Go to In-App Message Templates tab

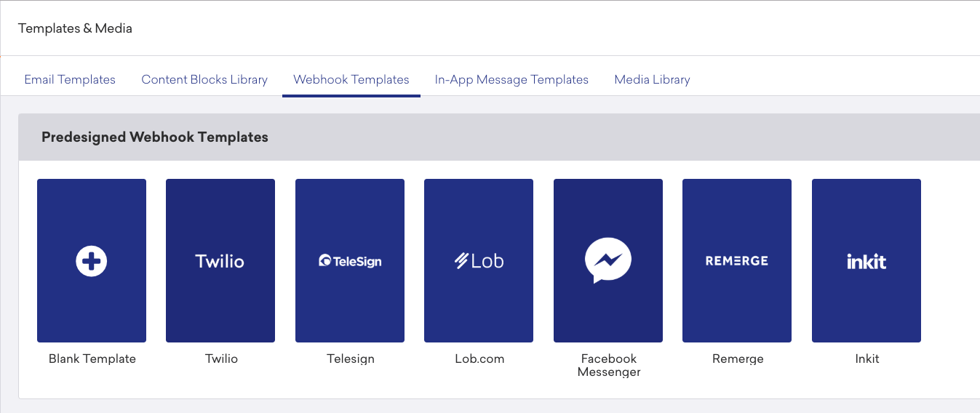(511, 79)
